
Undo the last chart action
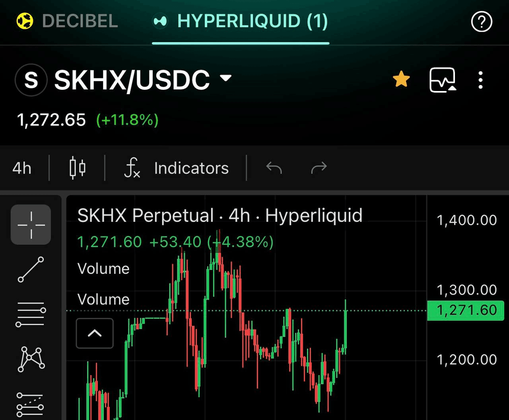274,168
